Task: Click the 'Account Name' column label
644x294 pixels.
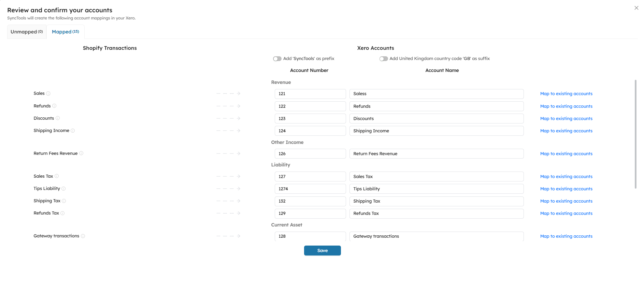Action: click(442, 70)
